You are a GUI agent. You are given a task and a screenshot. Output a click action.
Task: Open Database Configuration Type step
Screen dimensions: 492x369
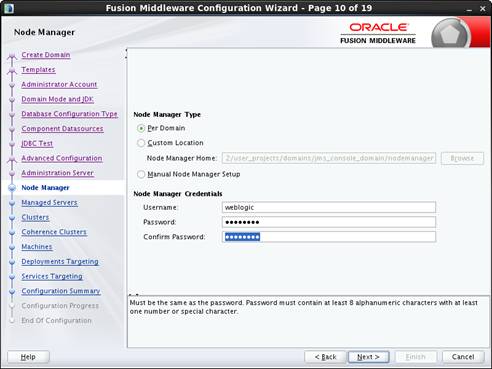pos(69,114)
